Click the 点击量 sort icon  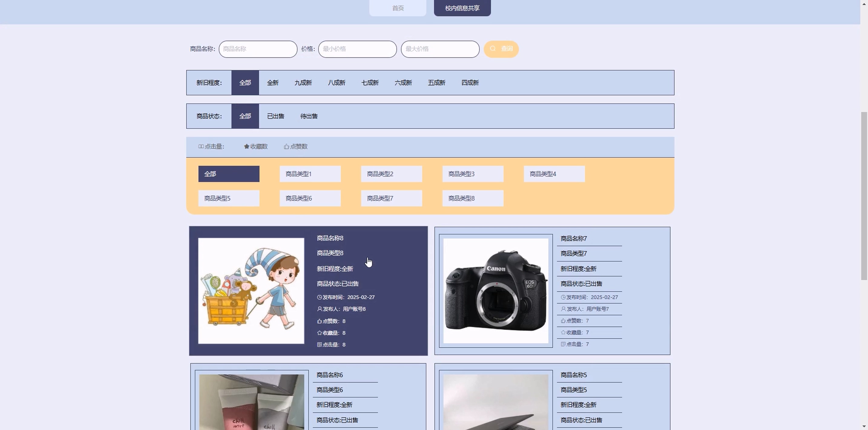click(x=201, y=146)
